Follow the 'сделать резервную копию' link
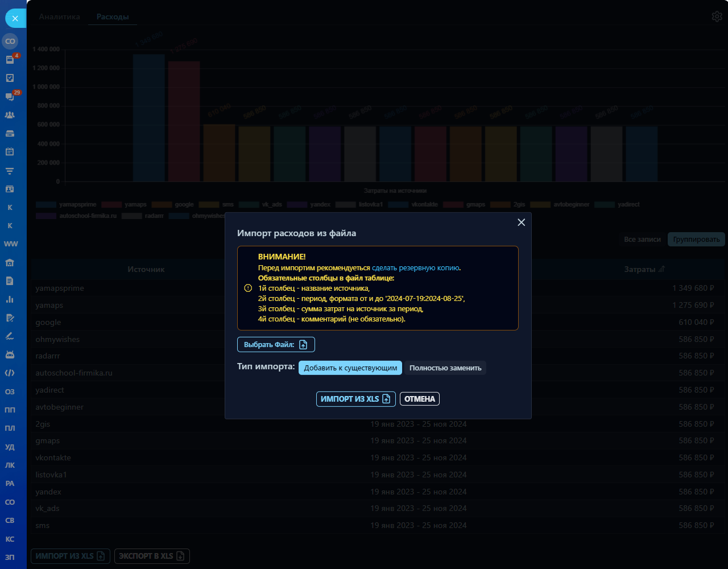 [416, 267]
